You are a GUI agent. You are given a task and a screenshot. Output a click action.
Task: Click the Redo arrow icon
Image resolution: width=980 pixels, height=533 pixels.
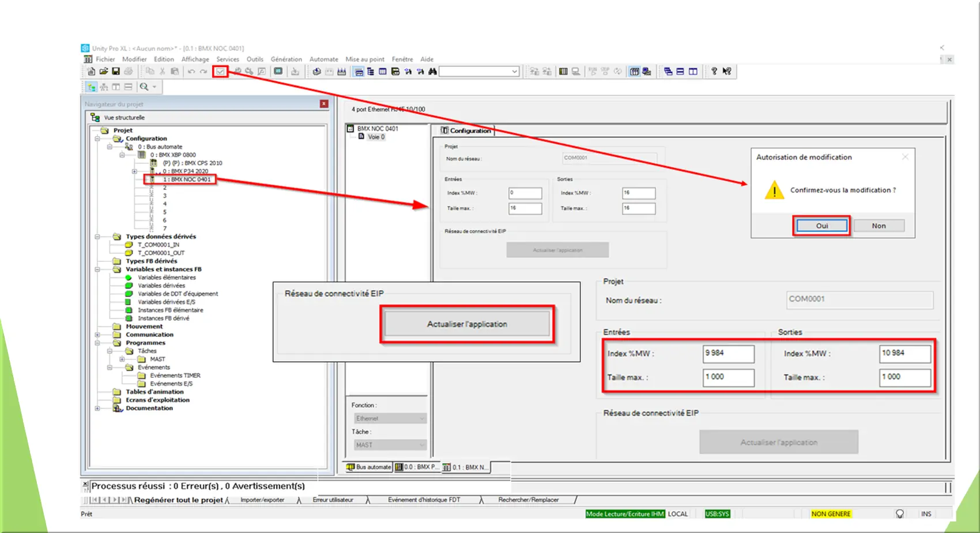click(x=203, y=72)
